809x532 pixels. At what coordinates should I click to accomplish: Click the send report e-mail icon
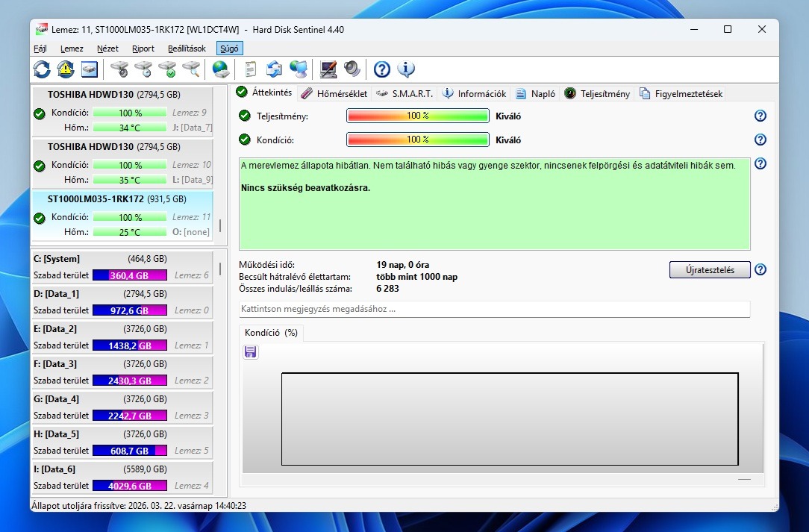click(274, 69)
